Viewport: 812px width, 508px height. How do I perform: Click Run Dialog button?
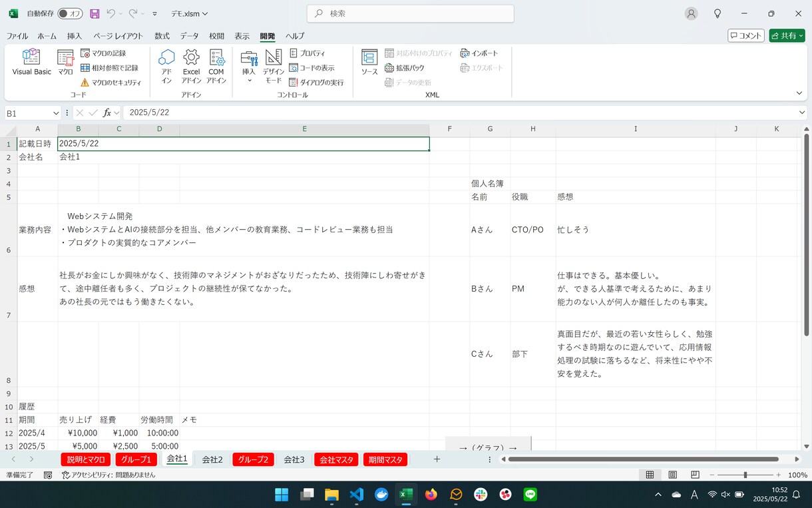316,83
